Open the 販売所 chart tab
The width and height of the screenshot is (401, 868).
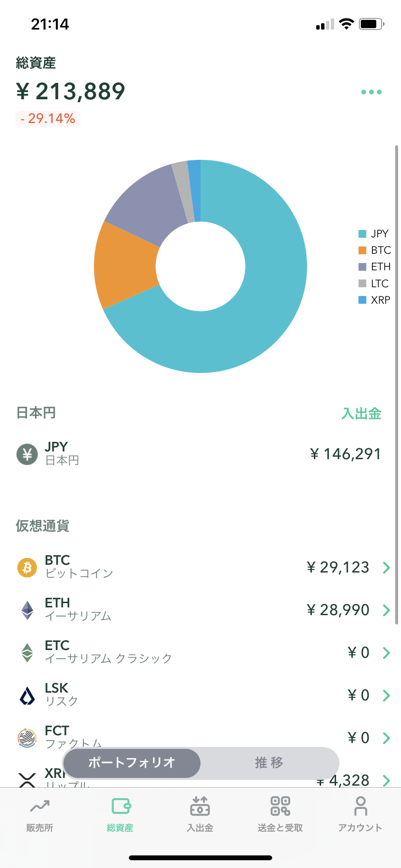pos(40,814)
